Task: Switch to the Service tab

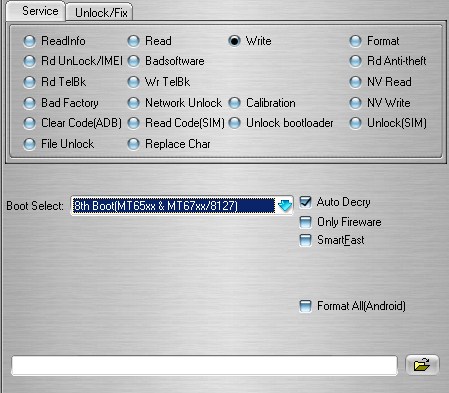Action: (36, 11)
